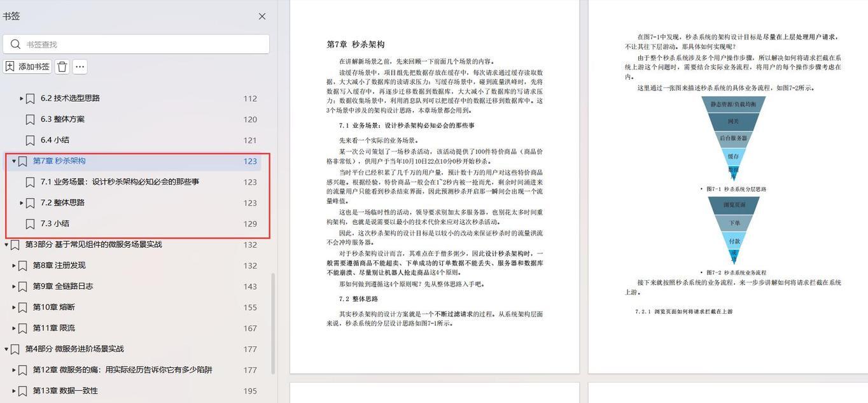Open the 6.3 整体方案 bookmark
Screen dimensions: 868x403
62,119
